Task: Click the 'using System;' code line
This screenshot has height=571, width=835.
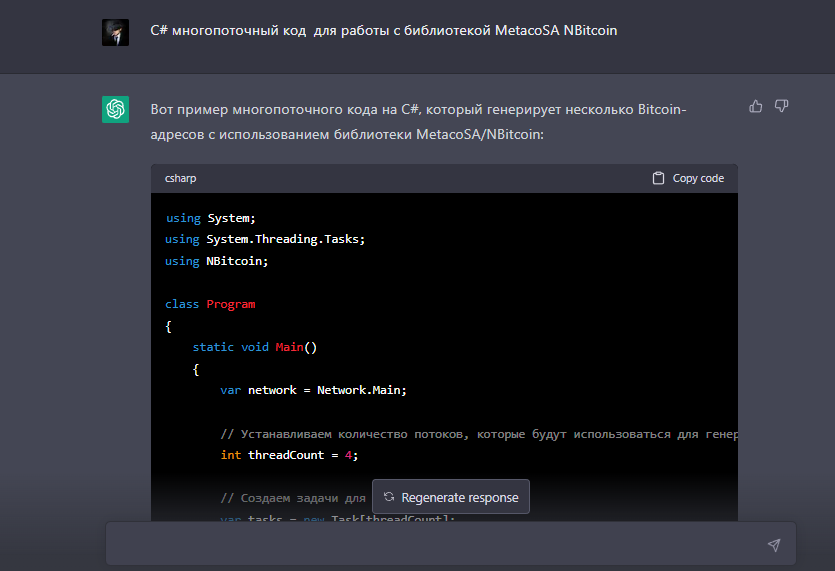Action: (210, 218)
